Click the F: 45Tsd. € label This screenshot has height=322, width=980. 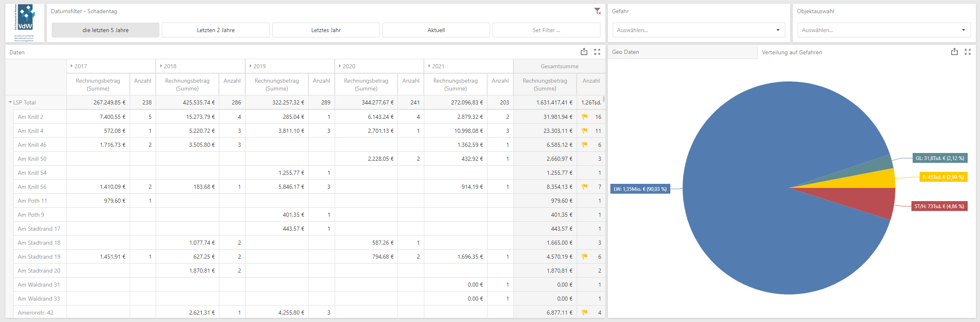pos(943,177)
